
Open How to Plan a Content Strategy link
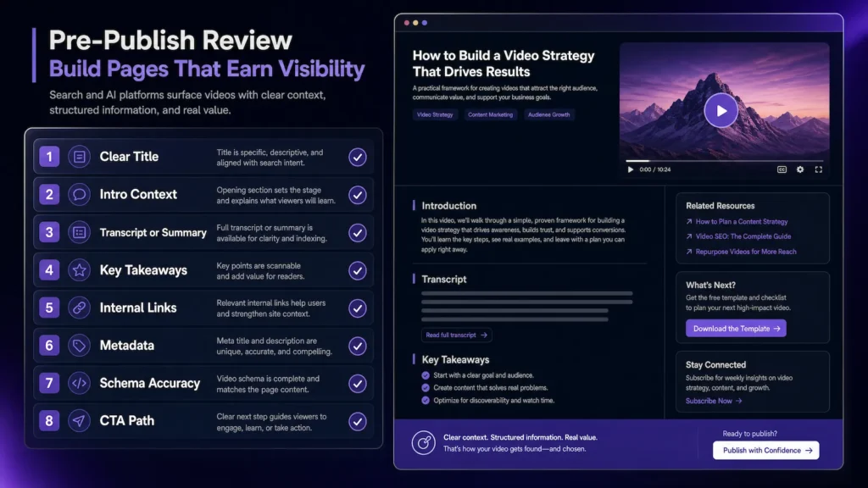(741, 222)
